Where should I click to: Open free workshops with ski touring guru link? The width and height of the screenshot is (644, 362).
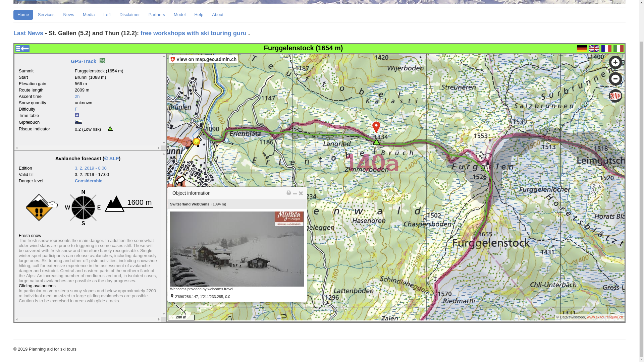click(x=194, y=33)
